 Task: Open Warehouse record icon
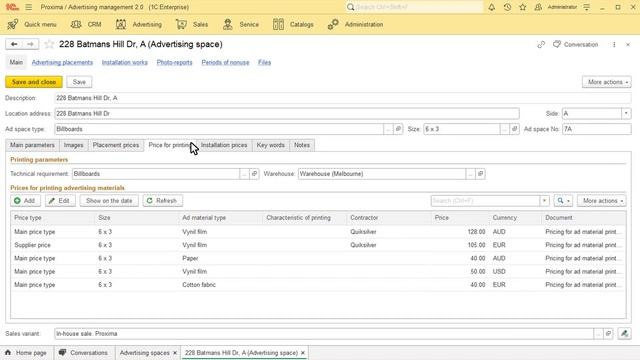tap(480, 174)
